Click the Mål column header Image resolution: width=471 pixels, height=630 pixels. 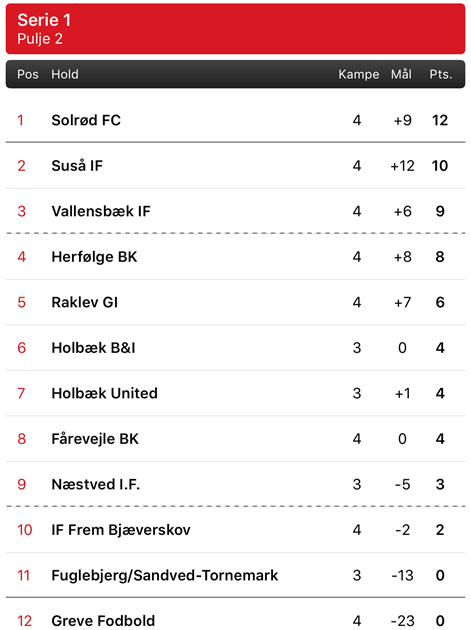point(401,74)
